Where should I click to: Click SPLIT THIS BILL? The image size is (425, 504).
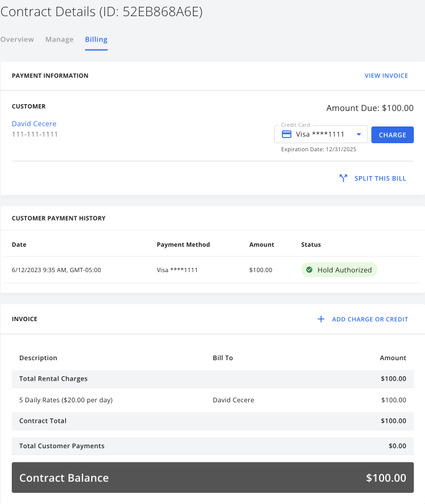point(380,179)
